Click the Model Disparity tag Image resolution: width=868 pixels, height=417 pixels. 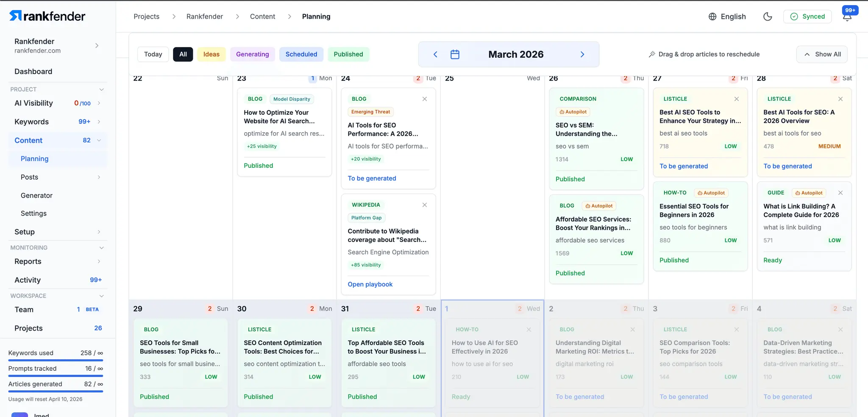(x=292, y=99)
